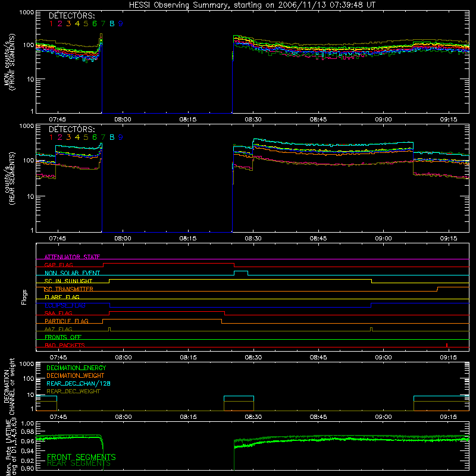476x476 pixels.
Task: Click the front segments count peak just before 07:55
Action: (x=101, y=35)
